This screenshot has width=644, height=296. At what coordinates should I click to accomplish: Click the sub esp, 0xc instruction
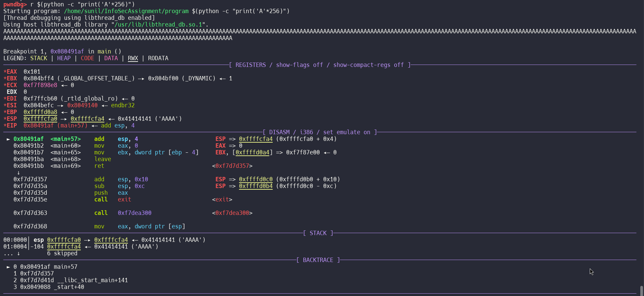[120, 186]
